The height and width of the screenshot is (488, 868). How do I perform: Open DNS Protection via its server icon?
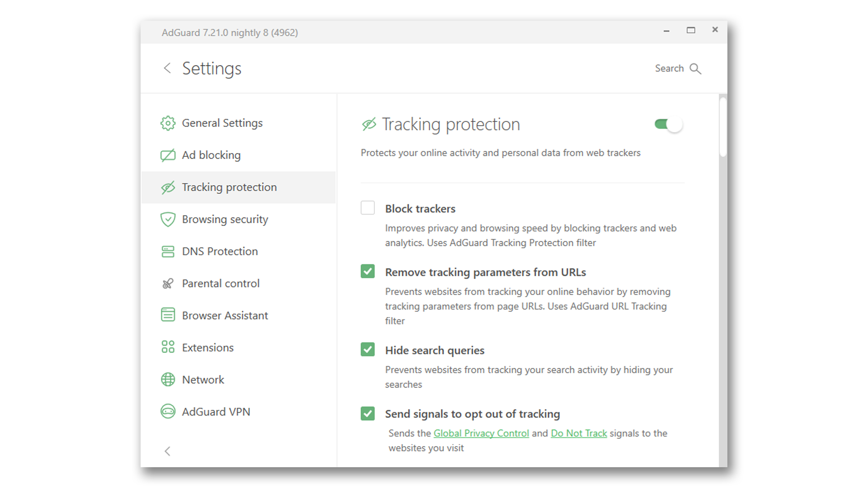coord(168,251)
